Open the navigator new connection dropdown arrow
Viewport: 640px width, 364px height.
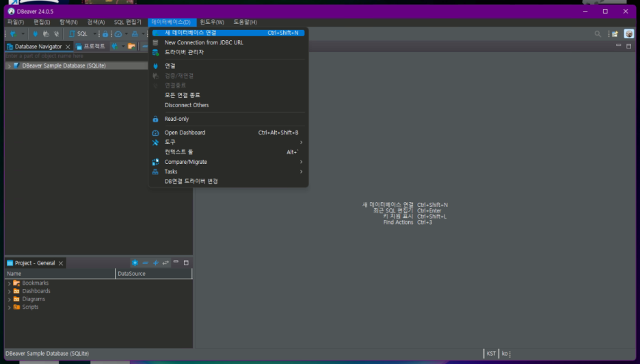(123, 46)
